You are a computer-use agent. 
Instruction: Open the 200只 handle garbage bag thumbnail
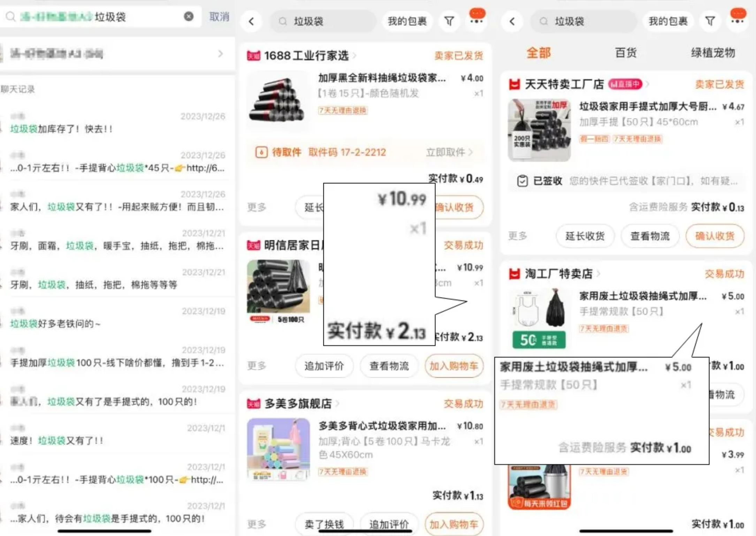(539, 130)
